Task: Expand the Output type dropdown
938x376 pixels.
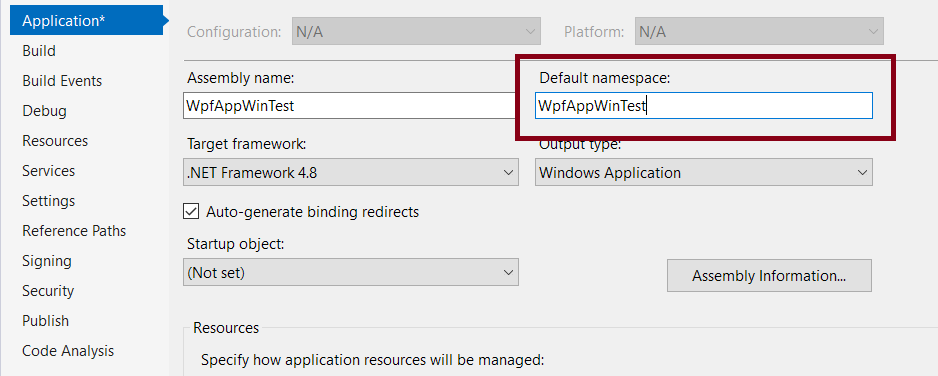Action: [x=704, y=173]
